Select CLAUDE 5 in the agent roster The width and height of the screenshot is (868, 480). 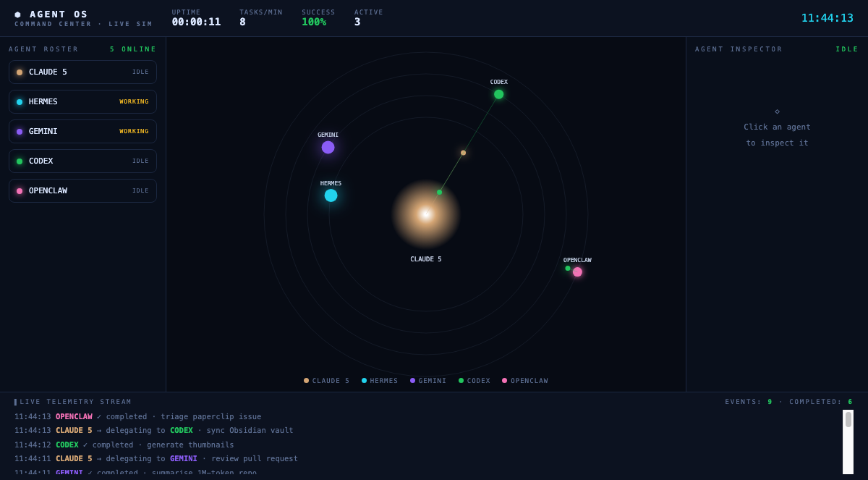82,72
